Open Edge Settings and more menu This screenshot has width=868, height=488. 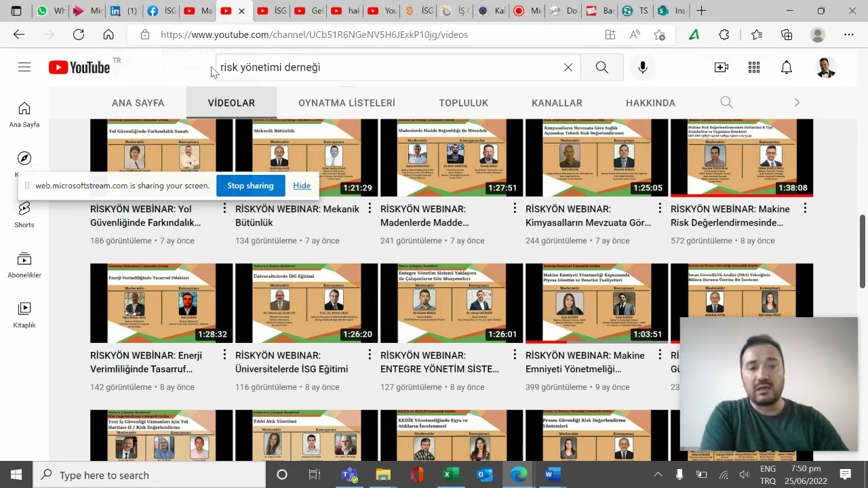[849, 35]
